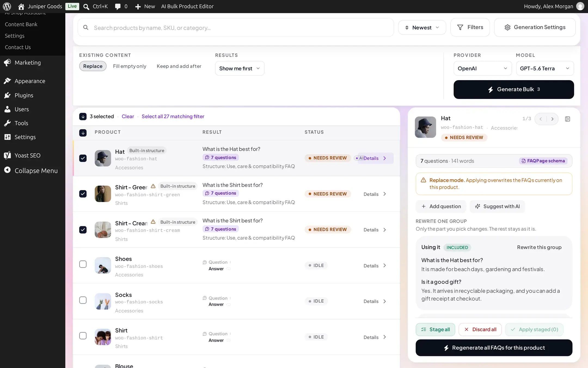
Task: Click the Appearance brush icon
Action: 7,81
